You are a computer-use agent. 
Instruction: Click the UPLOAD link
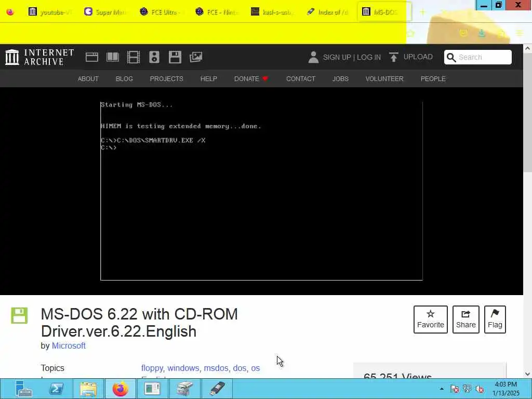tap(418, 57)
